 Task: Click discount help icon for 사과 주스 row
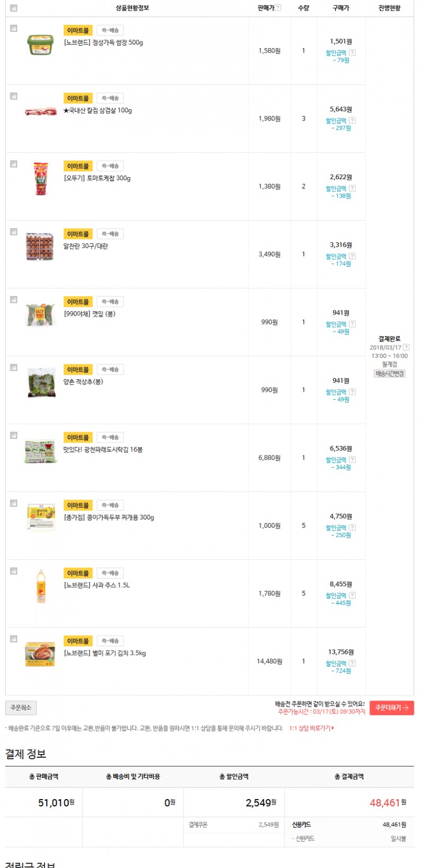(352, 595)
